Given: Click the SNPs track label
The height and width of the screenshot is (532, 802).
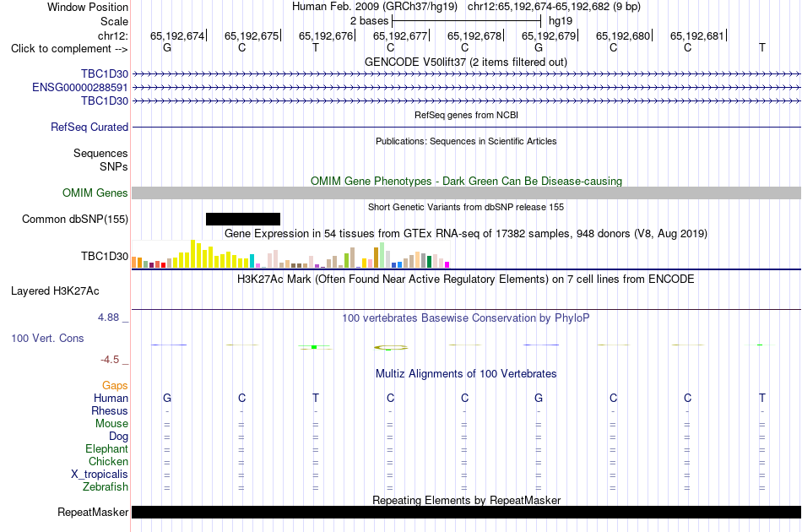Looking at the screenshot, I should [x=114, y=166].
